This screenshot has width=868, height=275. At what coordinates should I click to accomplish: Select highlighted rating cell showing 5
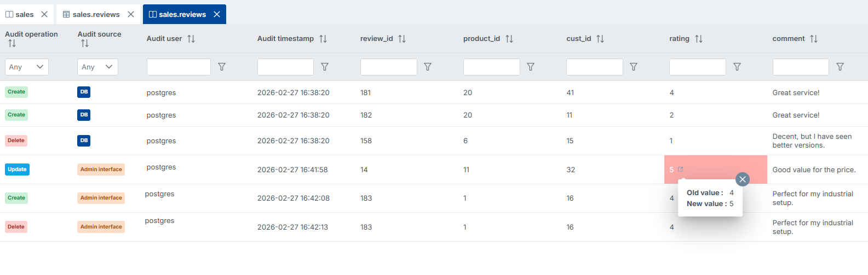[x=715, y=169]
